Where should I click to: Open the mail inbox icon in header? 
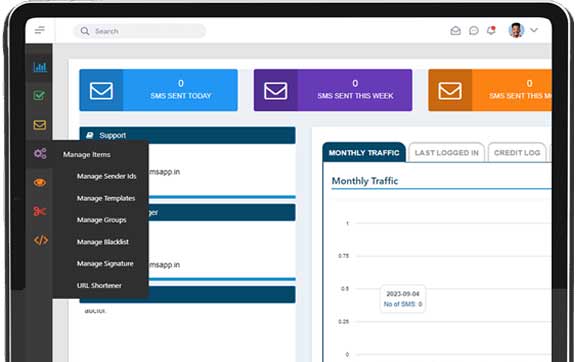click(455, 31)
